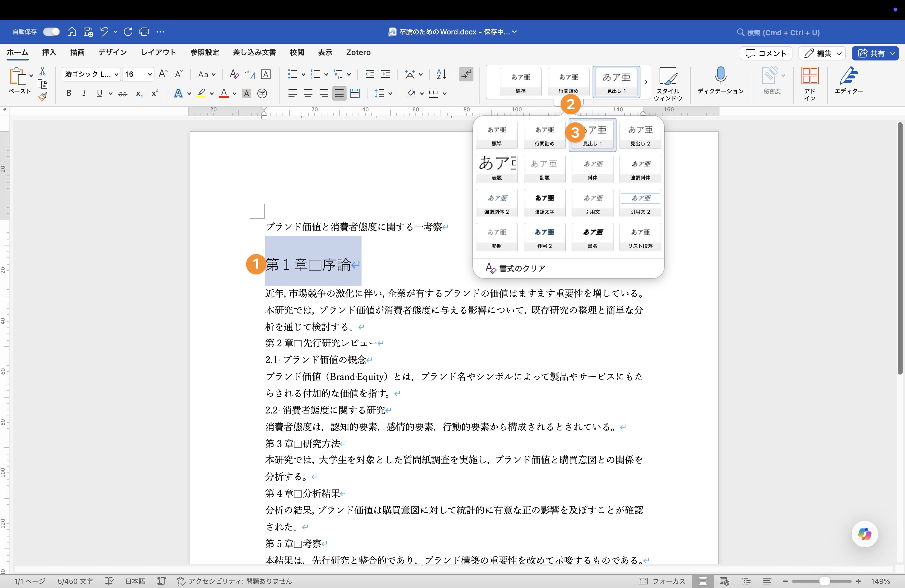Screen dimensions: 905x588
Task: Toggle underline formatting
Action: 100,93
